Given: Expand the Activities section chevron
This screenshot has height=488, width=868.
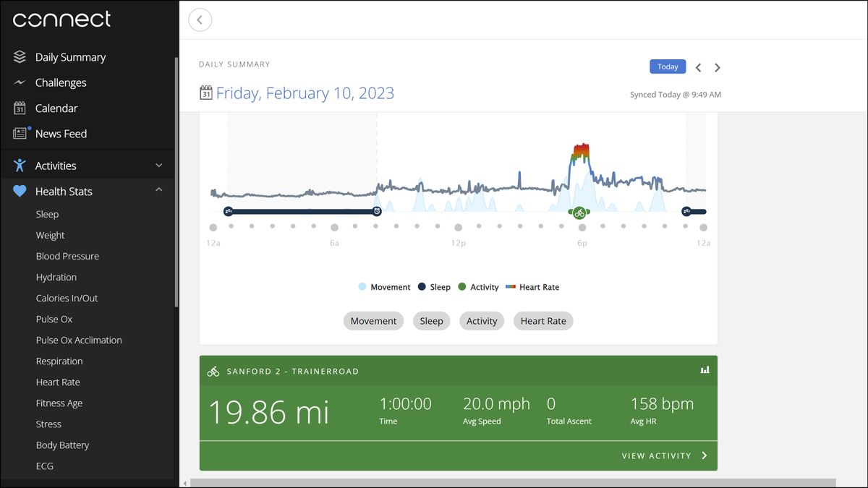Looking at the screenshot, I should click(159, 166).
